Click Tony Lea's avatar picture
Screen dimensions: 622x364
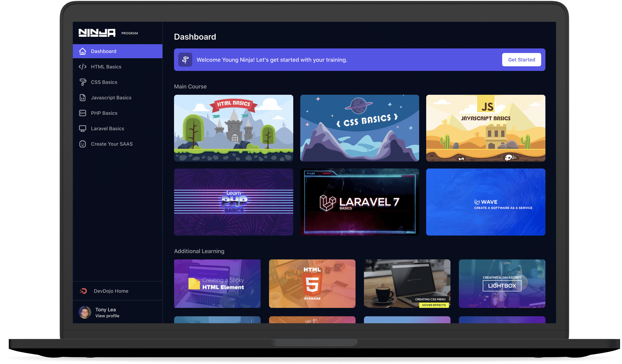[x=85, y=312]
